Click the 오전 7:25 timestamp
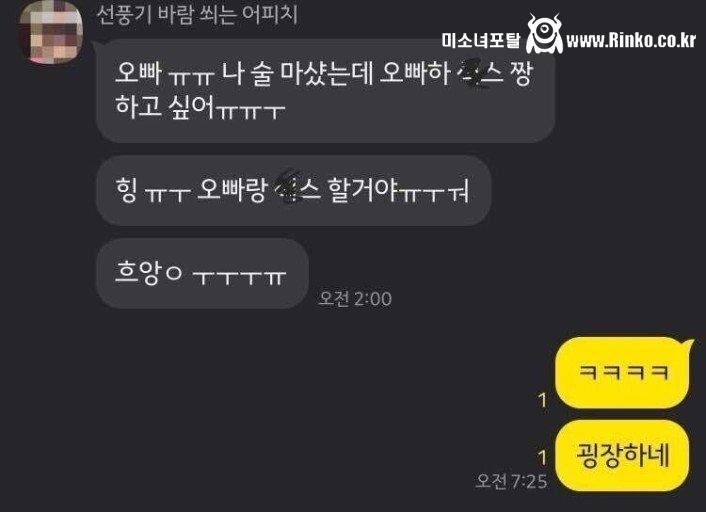Viewport: 706px width, 512px height. point(511,481)
